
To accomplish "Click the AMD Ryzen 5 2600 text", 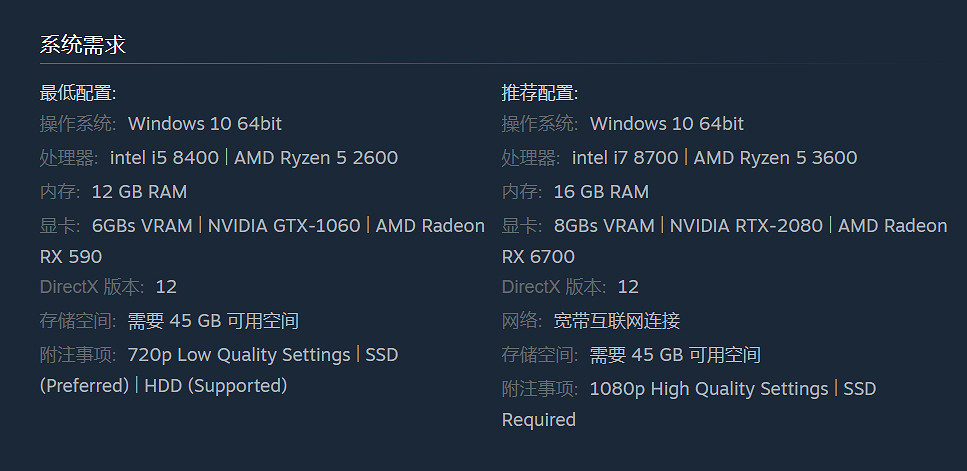I will (316, 158).
